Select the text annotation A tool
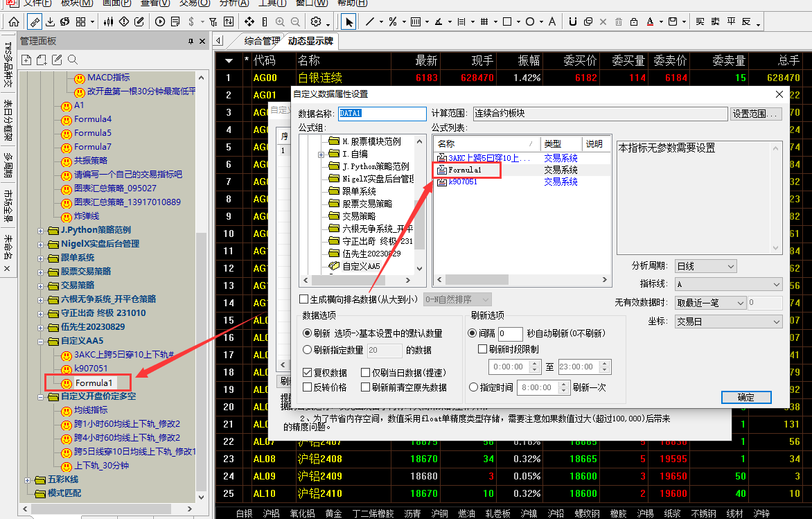 [552, 21]
